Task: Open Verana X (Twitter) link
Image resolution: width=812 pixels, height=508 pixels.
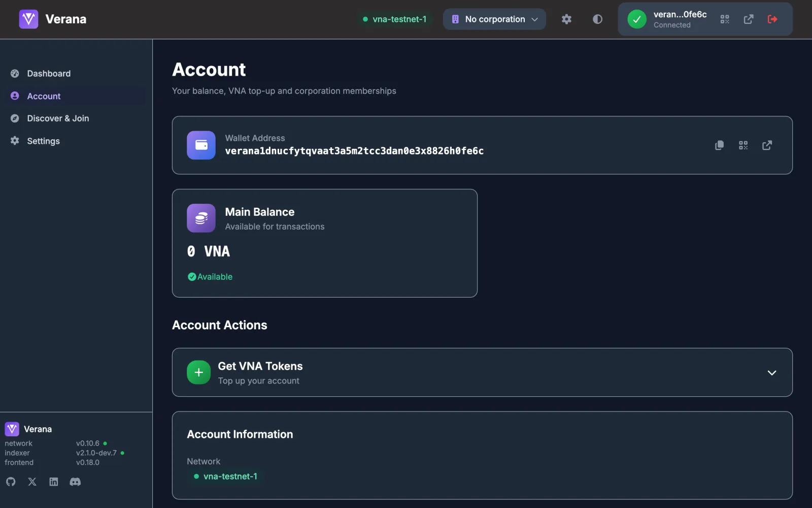Action: tap(32, 482)
